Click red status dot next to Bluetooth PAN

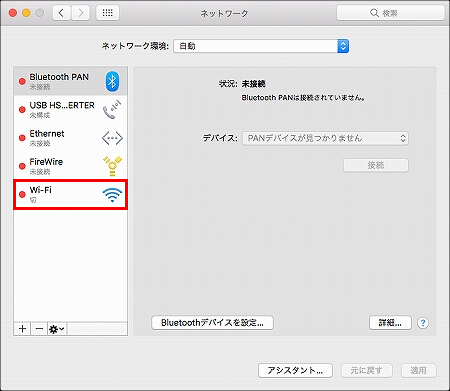click(22, 81)
